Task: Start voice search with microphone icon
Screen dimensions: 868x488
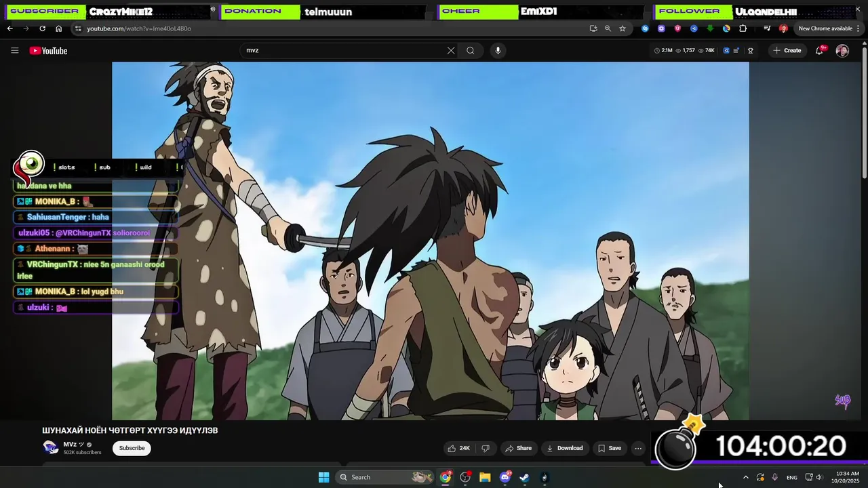Action: pyautogui.click(x=498, y=50)
